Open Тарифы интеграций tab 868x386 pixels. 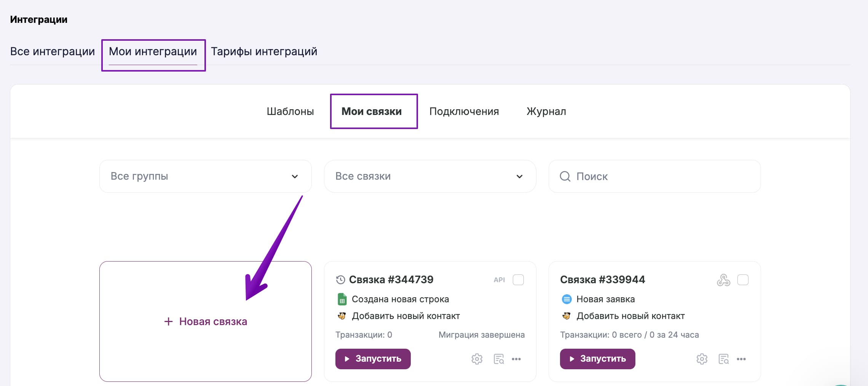tap(264, 51)
